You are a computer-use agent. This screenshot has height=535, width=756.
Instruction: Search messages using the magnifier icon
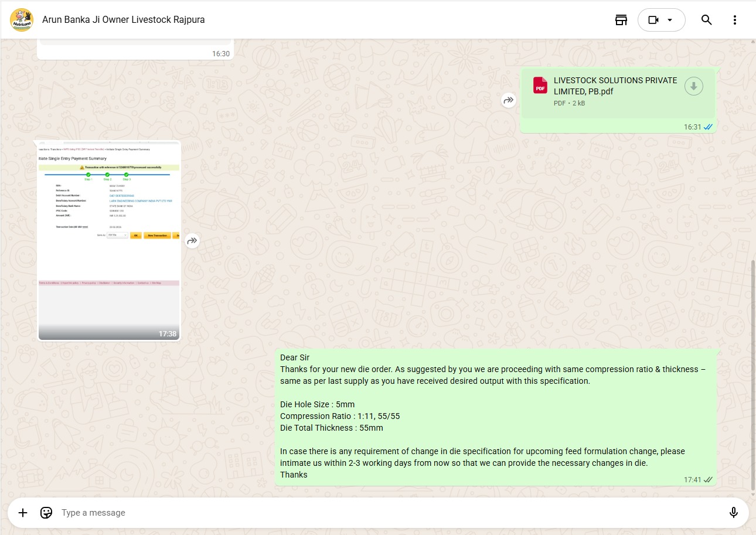(x=706, y=20)
